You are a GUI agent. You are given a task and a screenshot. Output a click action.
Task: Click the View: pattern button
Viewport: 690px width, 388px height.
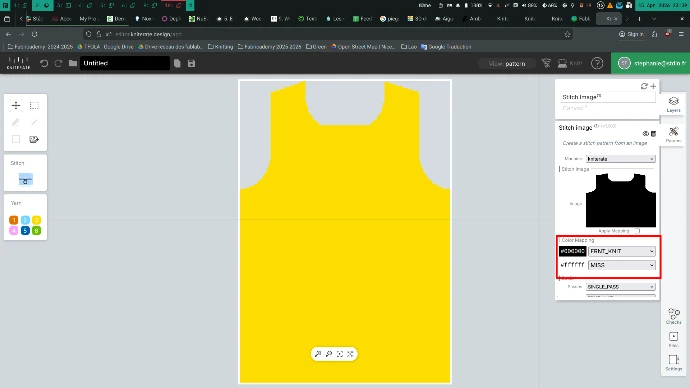point(507,64)
